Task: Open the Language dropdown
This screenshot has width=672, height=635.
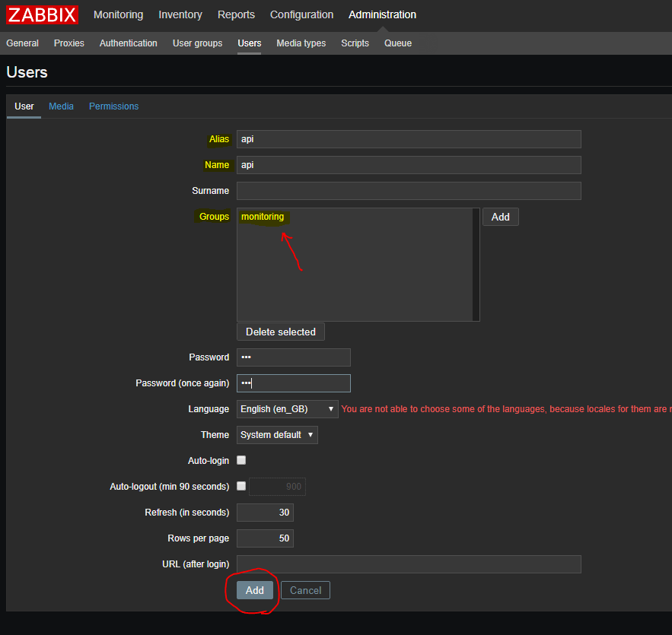Action: pos(288,409)
